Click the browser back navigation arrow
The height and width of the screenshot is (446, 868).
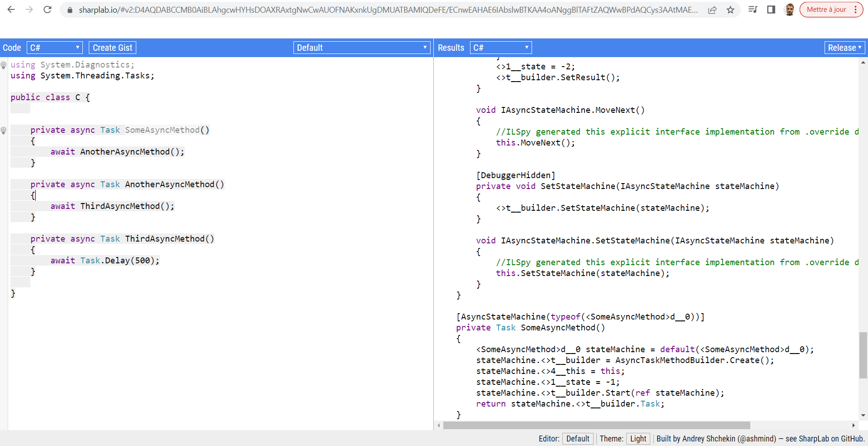10,10
